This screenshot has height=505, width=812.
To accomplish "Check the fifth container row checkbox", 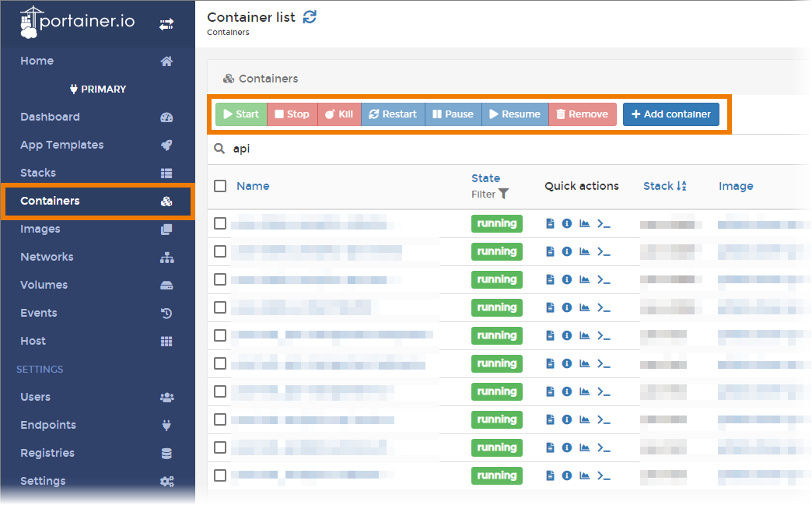I will coord(220,335).
